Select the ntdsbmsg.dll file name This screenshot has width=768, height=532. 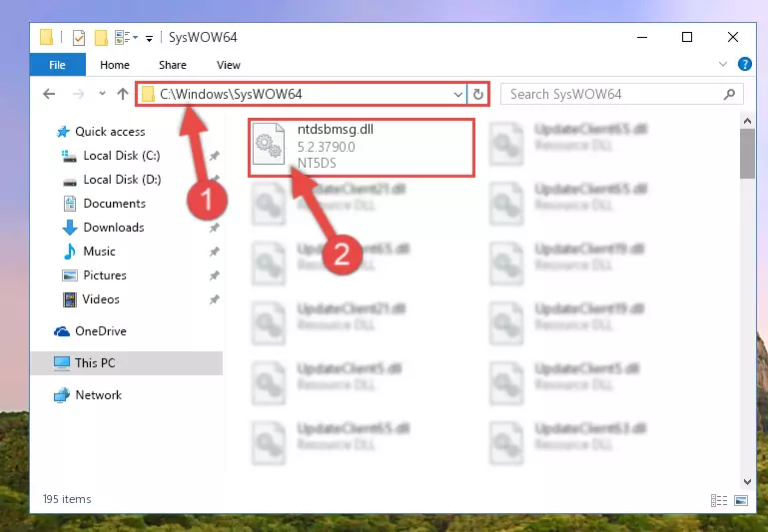[336, 129]
